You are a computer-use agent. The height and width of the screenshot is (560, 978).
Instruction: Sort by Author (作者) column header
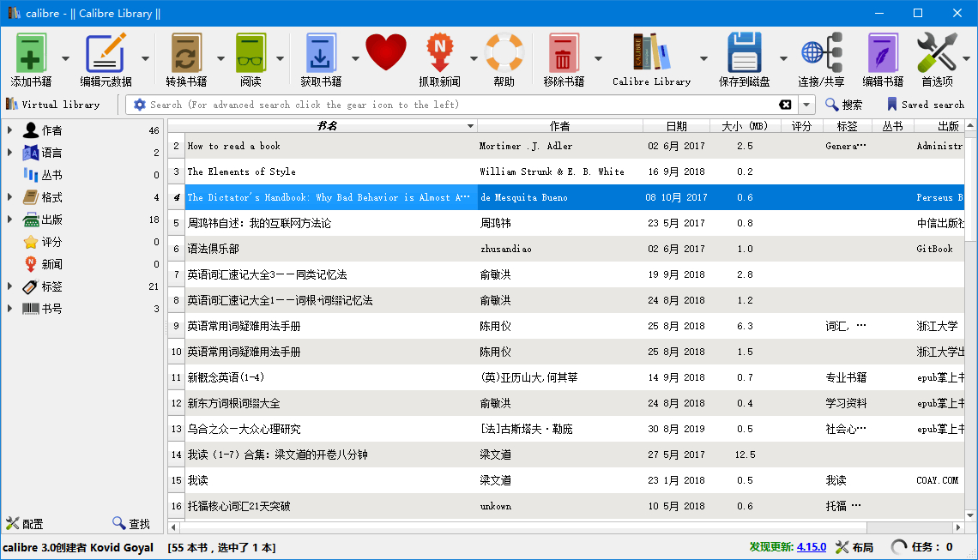click(x=560, y=126)
